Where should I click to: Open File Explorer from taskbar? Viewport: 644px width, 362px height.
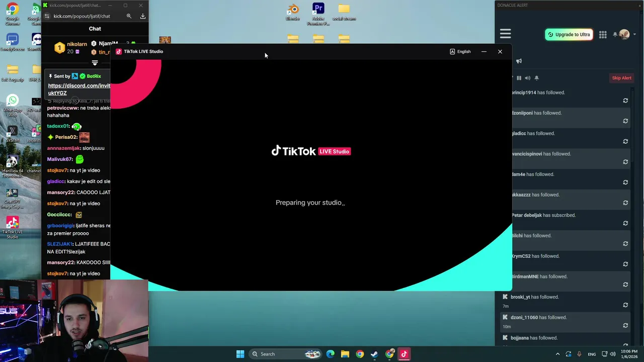[345, 354]
